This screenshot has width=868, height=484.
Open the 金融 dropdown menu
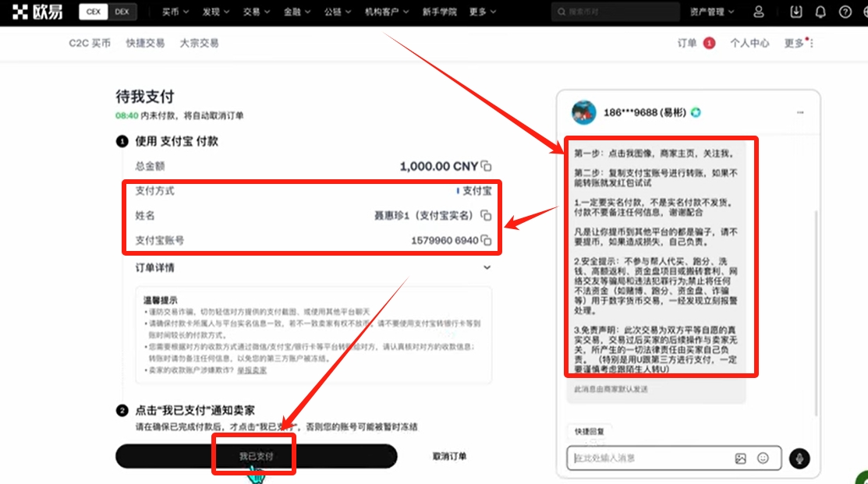[297, 12]
